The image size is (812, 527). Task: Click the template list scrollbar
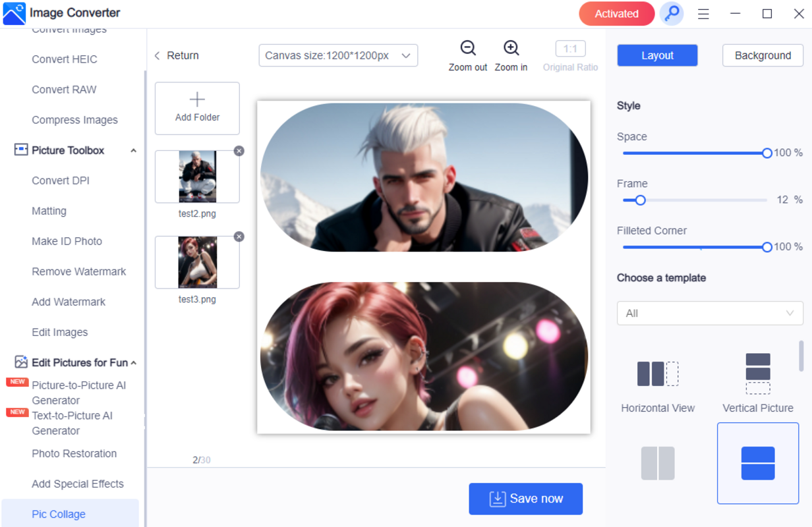click(x=801, y=356)
